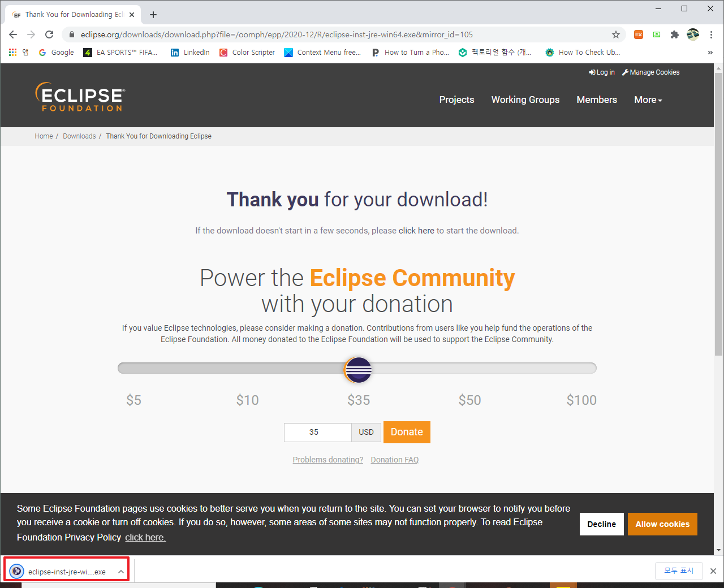The image size is (724, 588).
Task: Click the Eclipse Foundation logo
Action: pos(80,97)
